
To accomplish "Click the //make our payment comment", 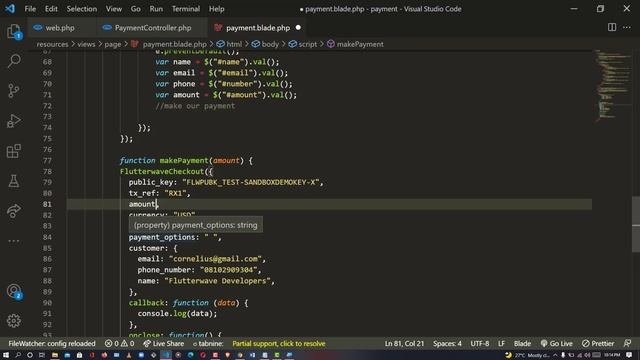I will [x=195, y=106].
